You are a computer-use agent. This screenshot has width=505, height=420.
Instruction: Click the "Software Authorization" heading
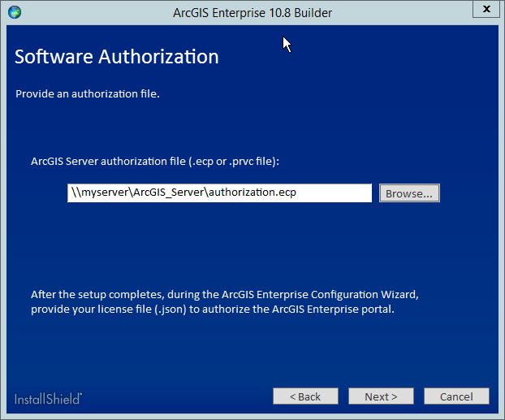click(x=117, y=58)
